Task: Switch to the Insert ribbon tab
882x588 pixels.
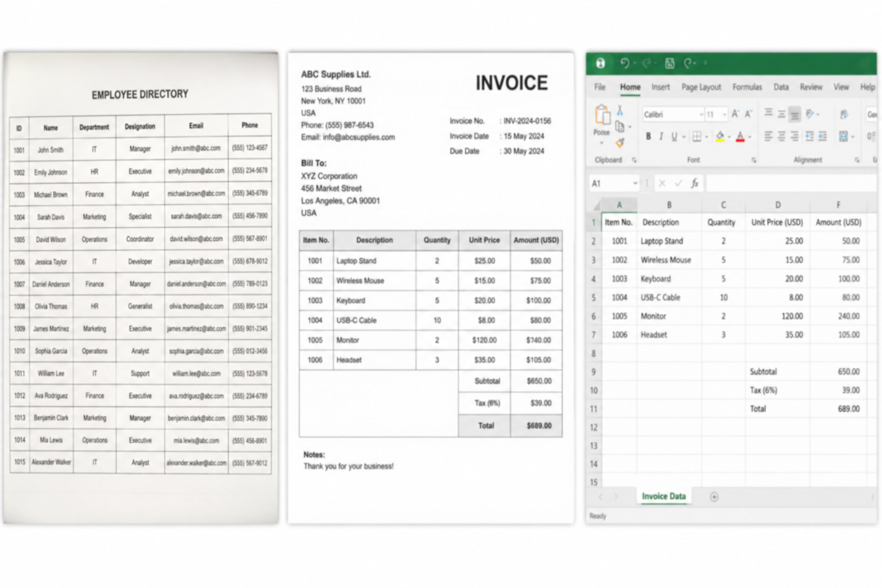Action: [x=660, y=87]
